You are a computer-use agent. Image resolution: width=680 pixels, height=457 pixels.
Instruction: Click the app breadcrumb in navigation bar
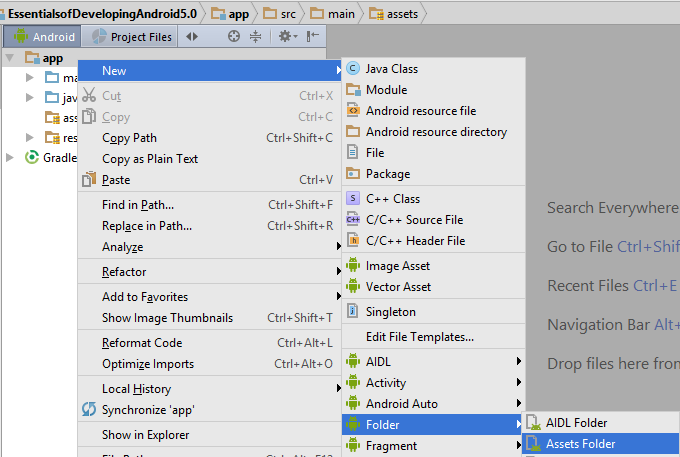click(x=230, y=14)
